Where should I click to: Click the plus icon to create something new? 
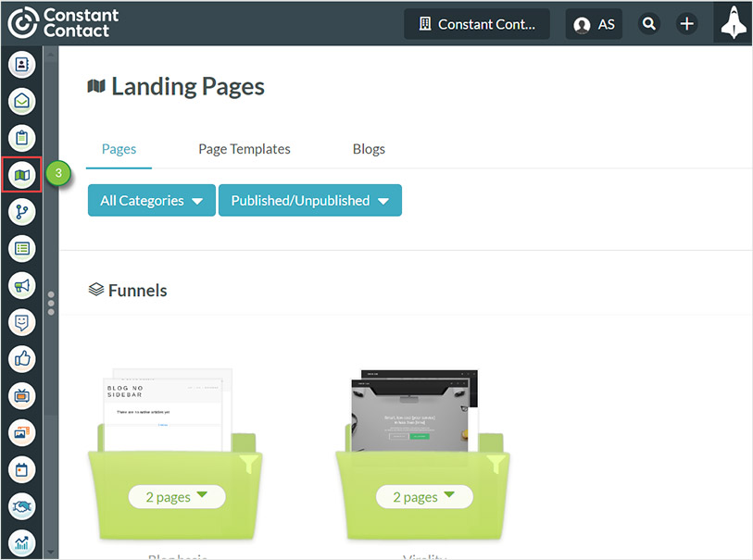pos(686,23)
